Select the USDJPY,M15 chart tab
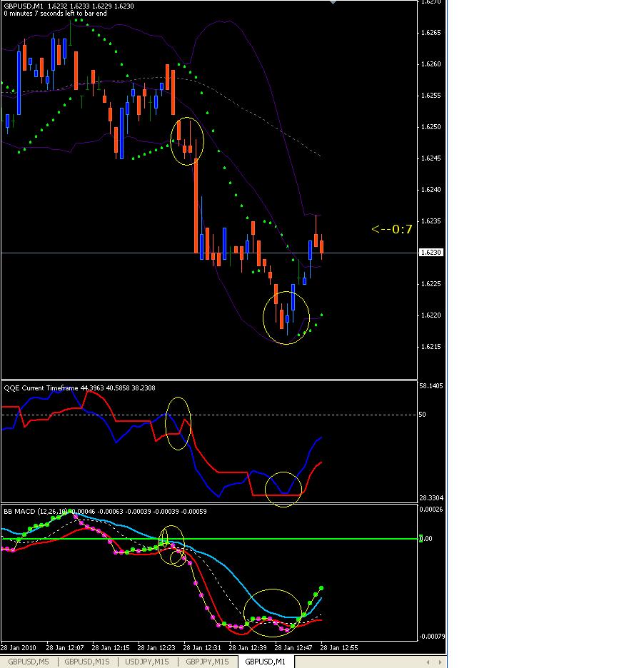The width and height of the screenshot is (644, 668). (147, 662)
